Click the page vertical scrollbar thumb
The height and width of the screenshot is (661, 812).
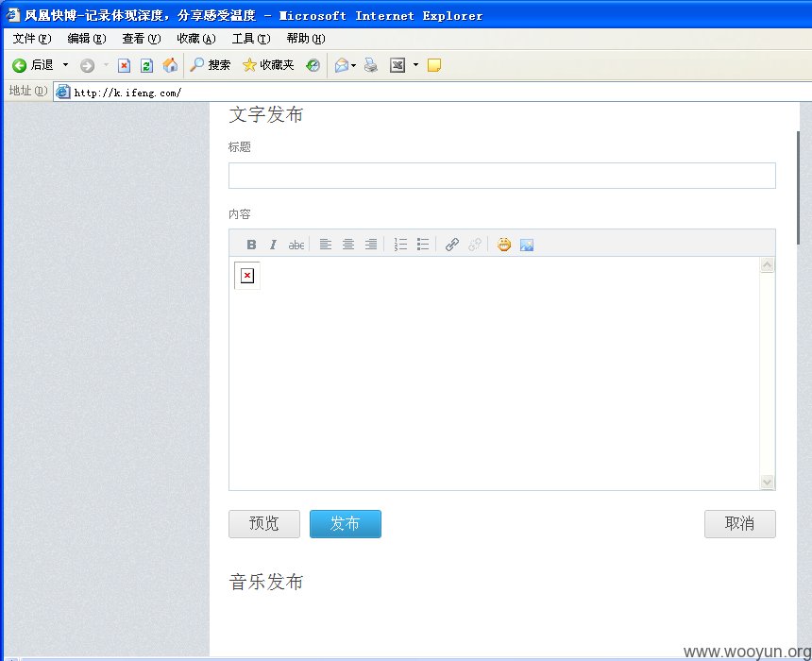click(798, 188)
